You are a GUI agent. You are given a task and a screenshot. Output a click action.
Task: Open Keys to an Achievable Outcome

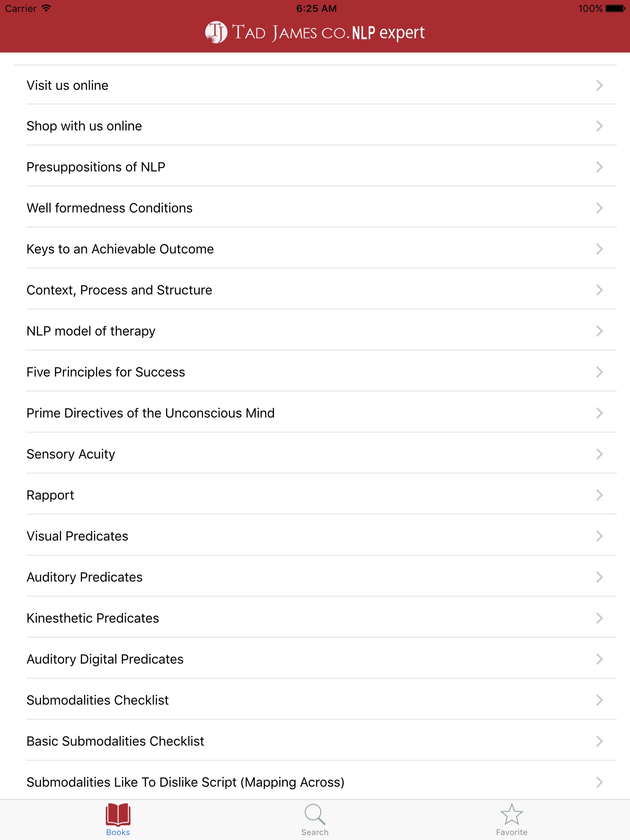click(x=120, y=249)
